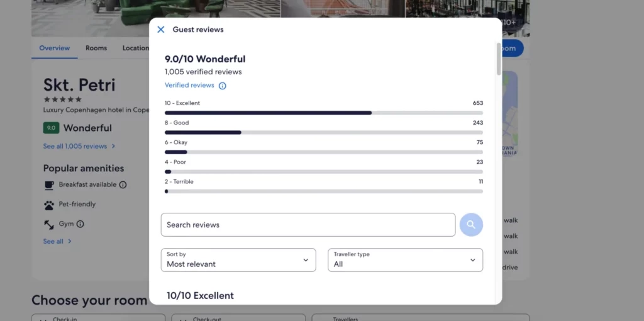Click the 9.0 green rating badge
The width and height of the screenshot is (644, 321).
tap(51, 128)
